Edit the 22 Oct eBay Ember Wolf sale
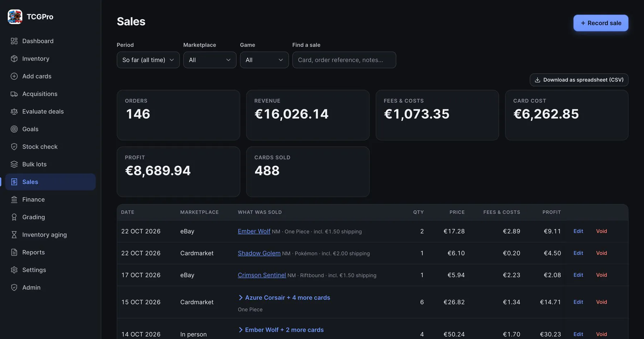The image size is (644, 339). [x=578, y=231]
